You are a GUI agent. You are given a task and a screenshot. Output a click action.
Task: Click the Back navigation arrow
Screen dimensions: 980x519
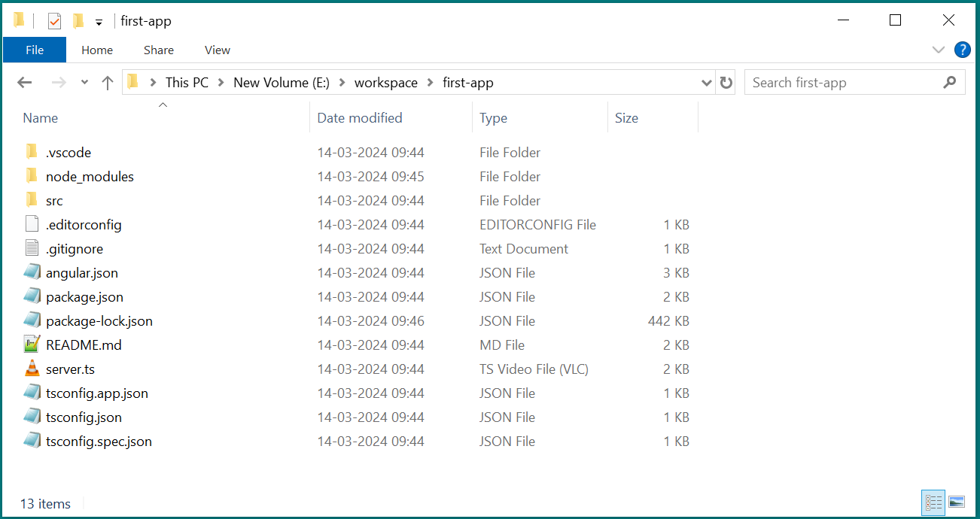[x=24, y=83]
